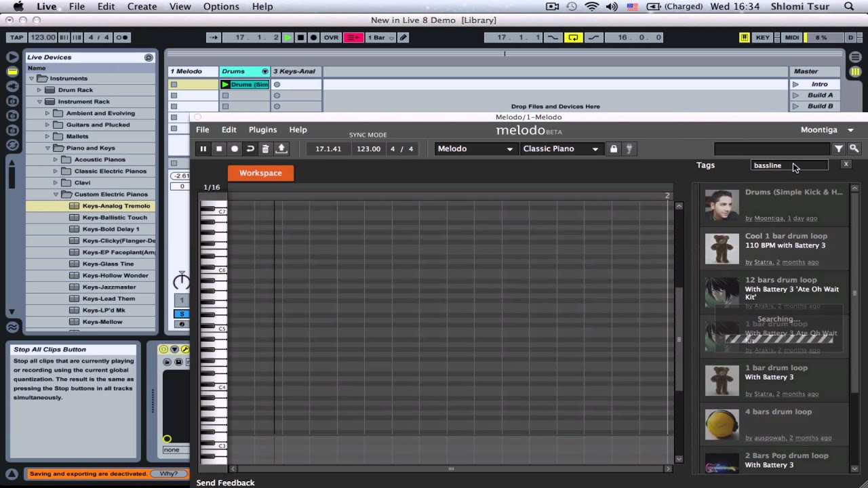Click the TAP tempo button in Live

click(x=16, y=37)
